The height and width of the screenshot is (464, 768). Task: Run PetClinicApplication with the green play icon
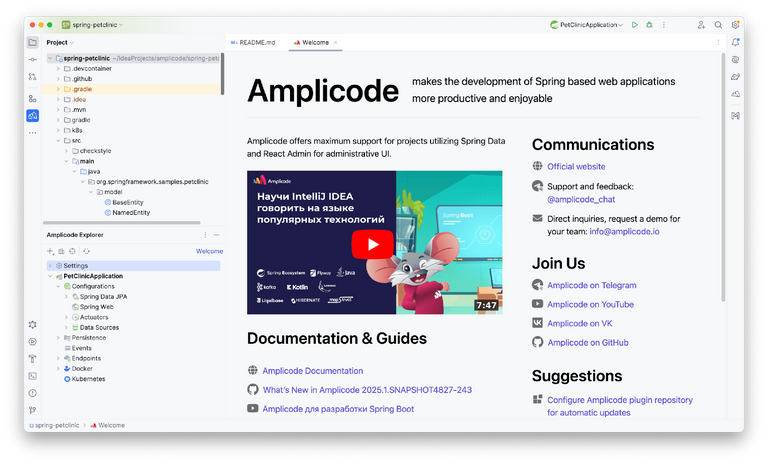pyautogui.click(x=634, y=24)
